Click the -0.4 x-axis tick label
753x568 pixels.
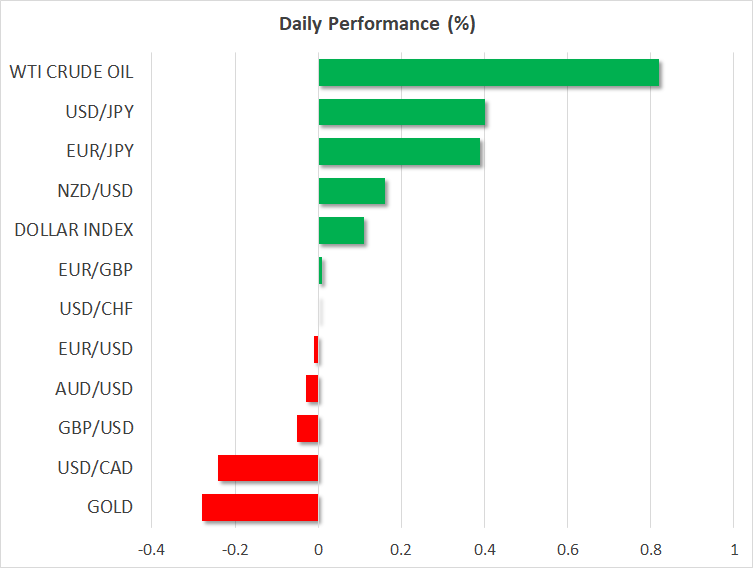152,551
